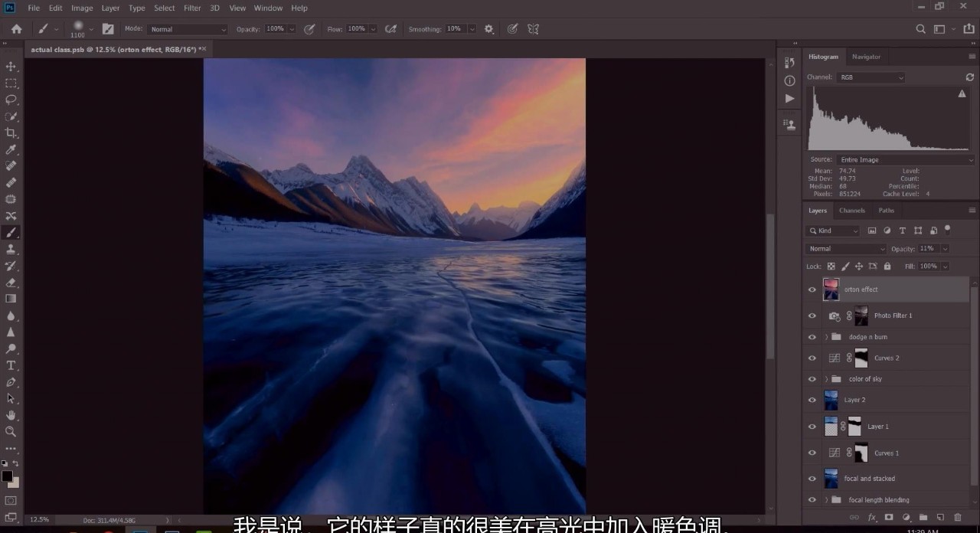
Task: Hide the orton effect layer
Action: (812, 289)
